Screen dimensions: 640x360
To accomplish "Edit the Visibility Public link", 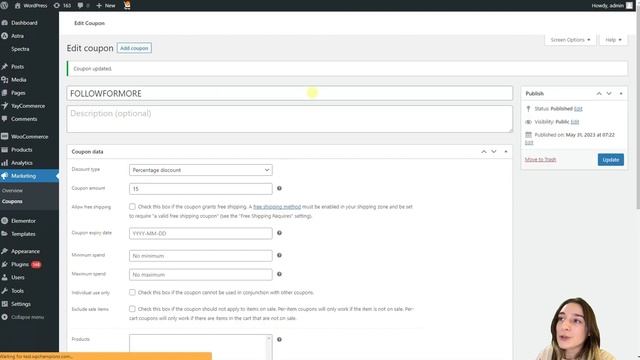I will pos(575,122).
